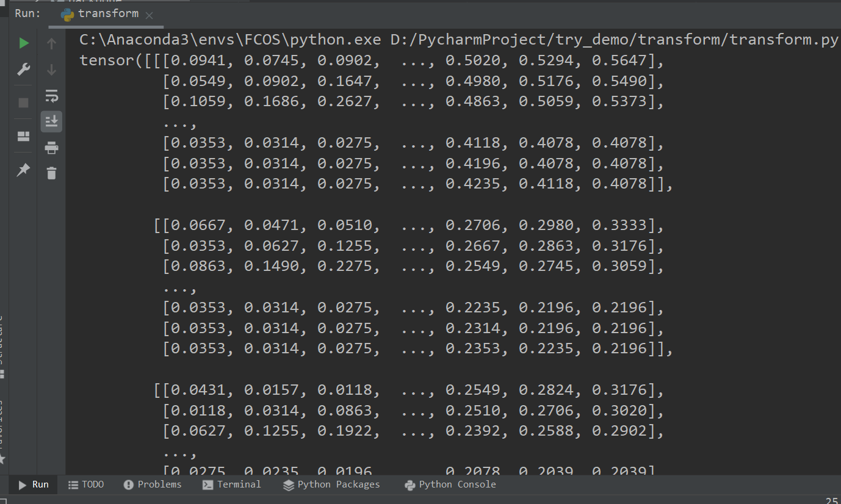
Task: Open the Problems tool window
Action: click(153, 484)
